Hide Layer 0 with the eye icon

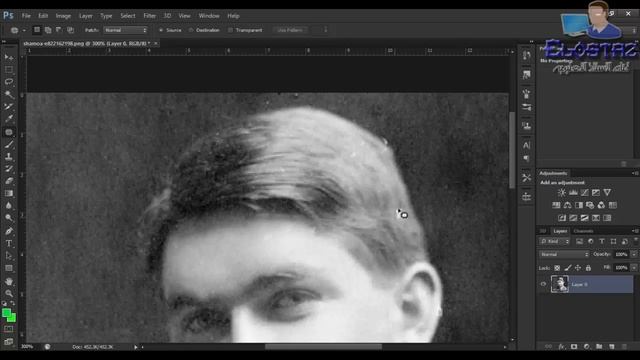tap(543, 284)
